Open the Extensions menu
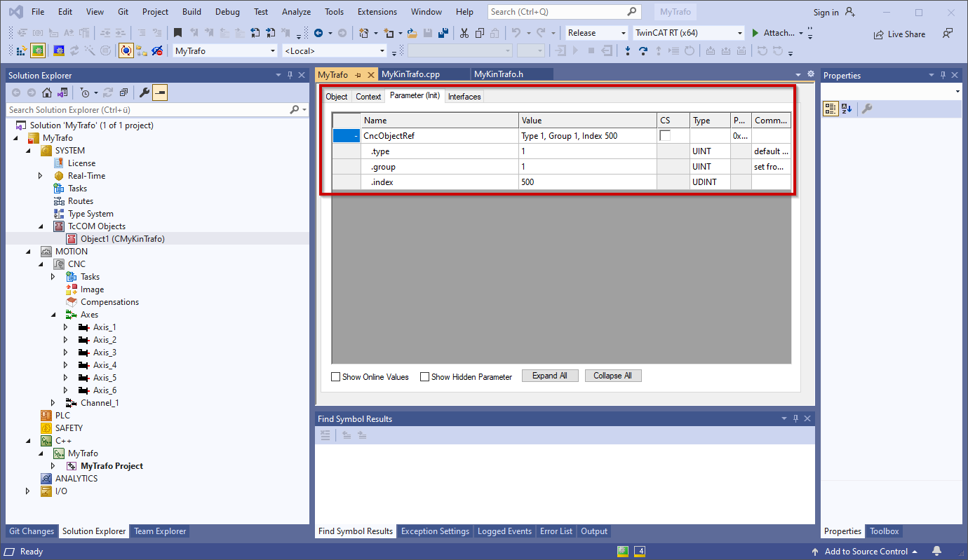Viewport: 968px width, 560px height. click(x=379, y=12)
